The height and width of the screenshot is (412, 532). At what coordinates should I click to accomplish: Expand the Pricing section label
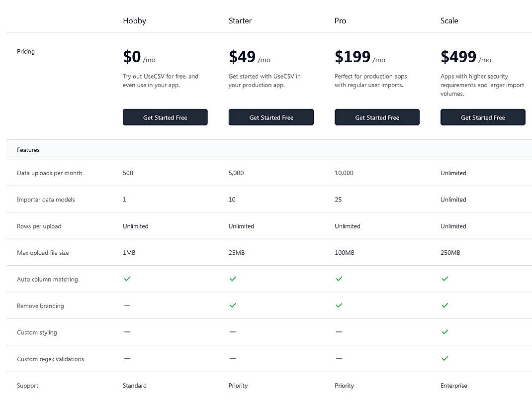pos(25,51)
